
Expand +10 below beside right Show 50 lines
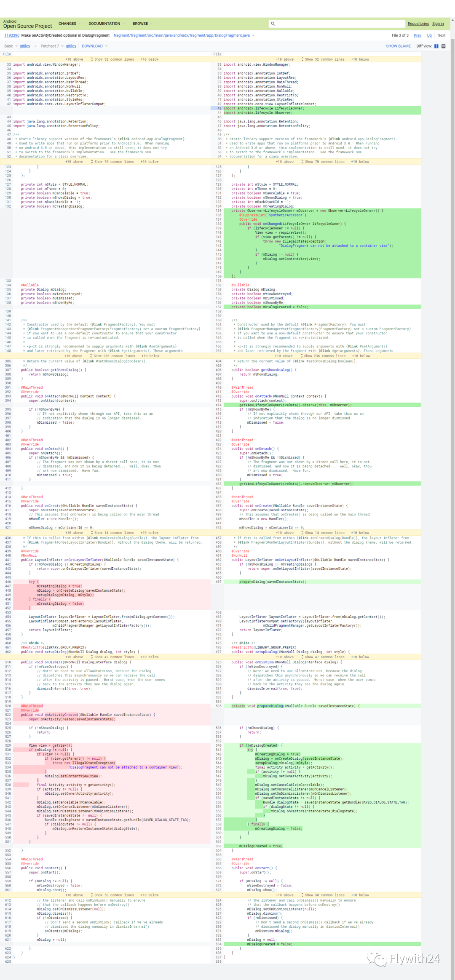click(360, 895)
